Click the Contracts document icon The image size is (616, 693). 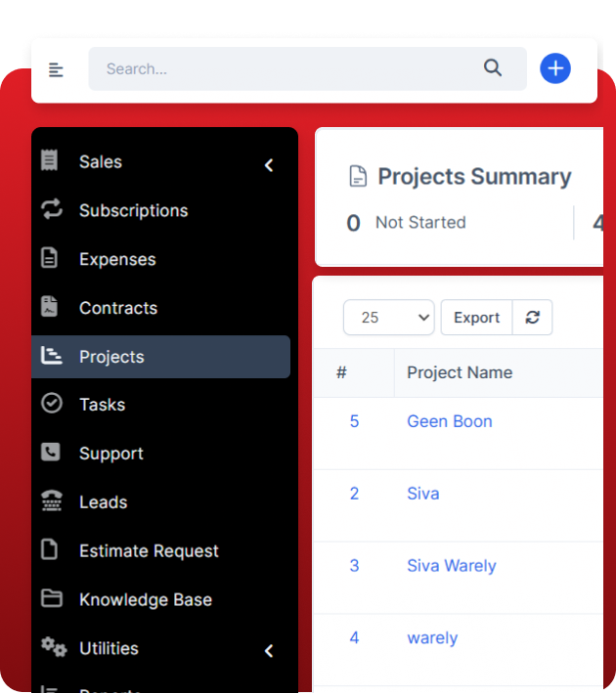tap(50, 307)
